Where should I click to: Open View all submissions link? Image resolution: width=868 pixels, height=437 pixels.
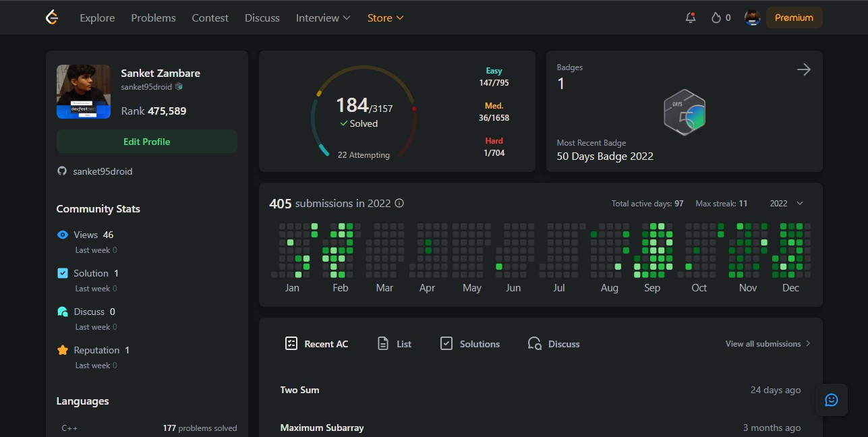(x=768, y=343)
